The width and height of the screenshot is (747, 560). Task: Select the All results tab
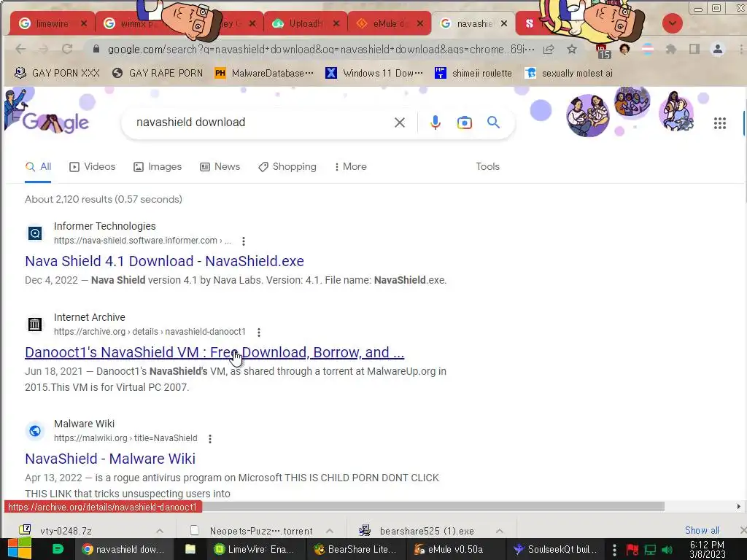click(38, 167)
